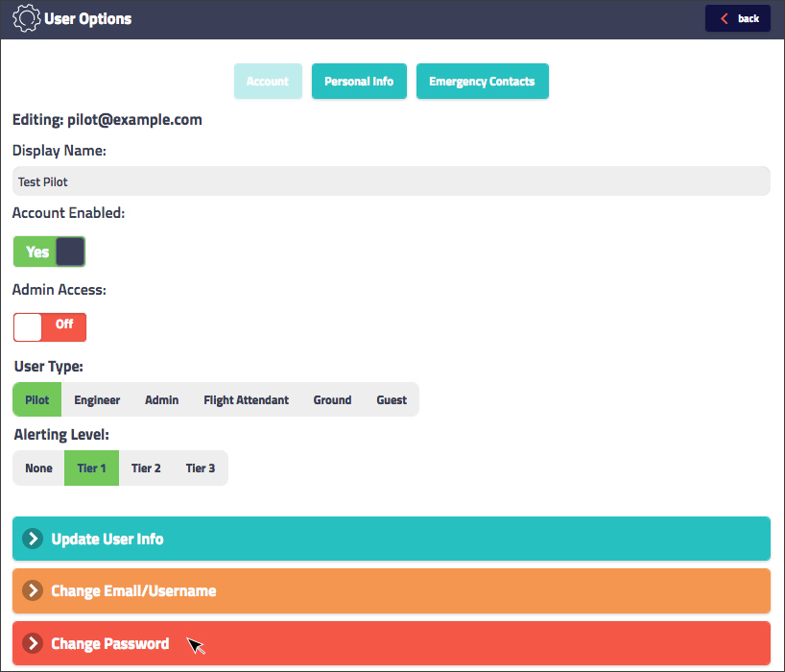This screenshot has width=785, height=672.
Task: Click the chevron icon on Update User Info
Action: [33, 539]
